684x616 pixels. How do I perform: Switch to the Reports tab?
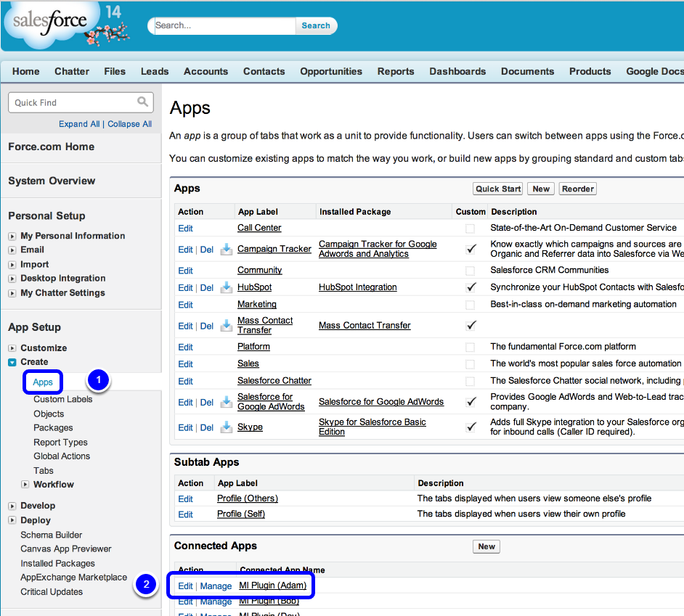point(396,71)
